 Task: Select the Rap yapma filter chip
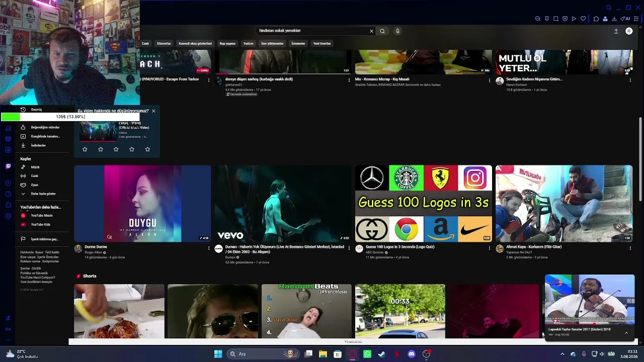tap(227, 43)
